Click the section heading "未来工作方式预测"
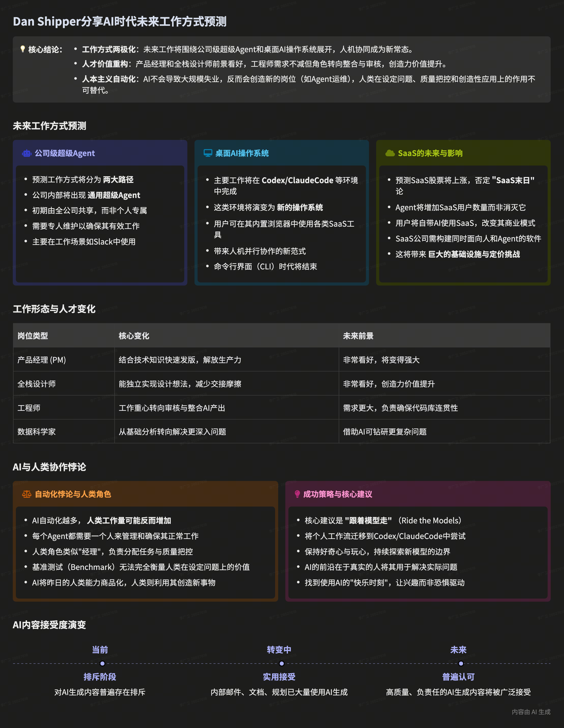The image size is (564, 728). coord(50,126)
